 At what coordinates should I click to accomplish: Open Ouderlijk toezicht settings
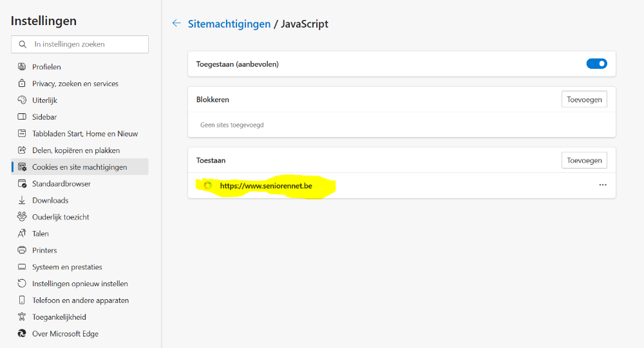61,217
